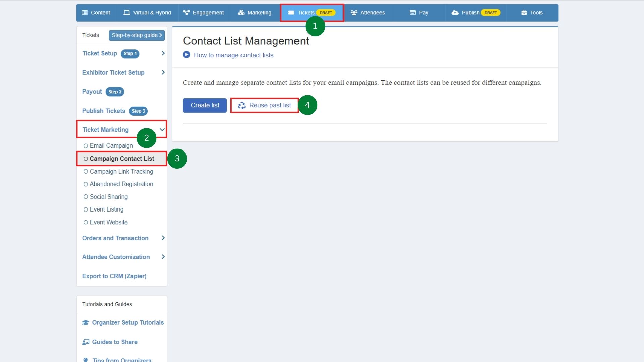Image resolution: width=644 pixels, height=362 pixels.
Task: Select the Abandoned Registration radio option
Action: pos(86,184)
